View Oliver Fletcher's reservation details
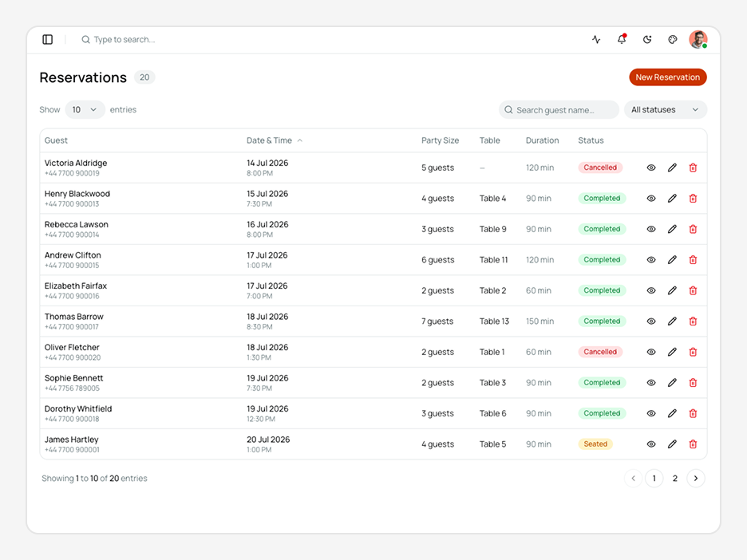747x560 pixels. click(651, 352)
